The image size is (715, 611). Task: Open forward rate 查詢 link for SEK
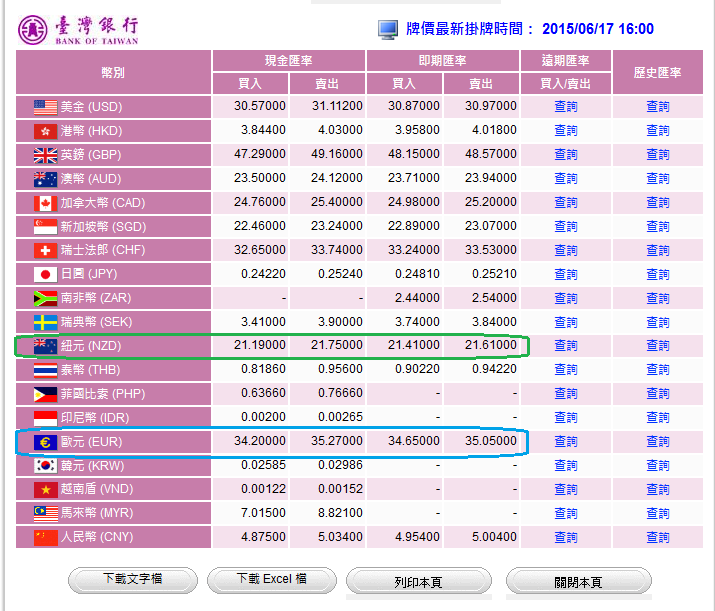tap(565, 323)
